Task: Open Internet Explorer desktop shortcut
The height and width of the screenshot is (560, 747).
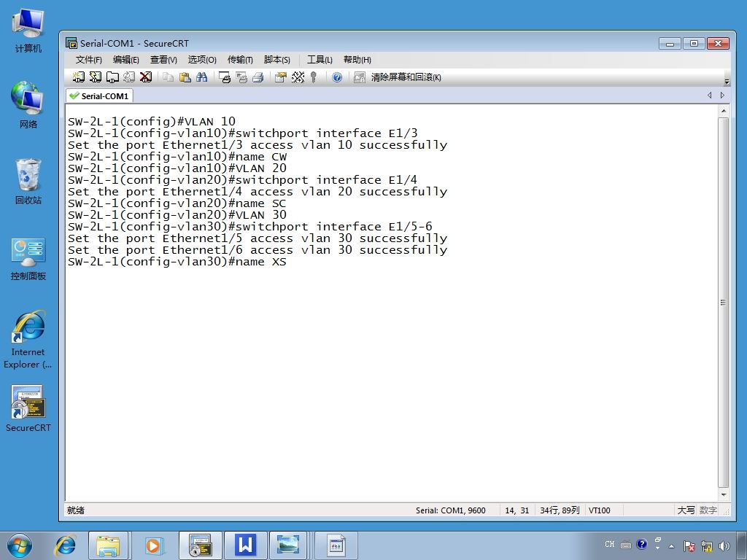Action: point(28,339)
